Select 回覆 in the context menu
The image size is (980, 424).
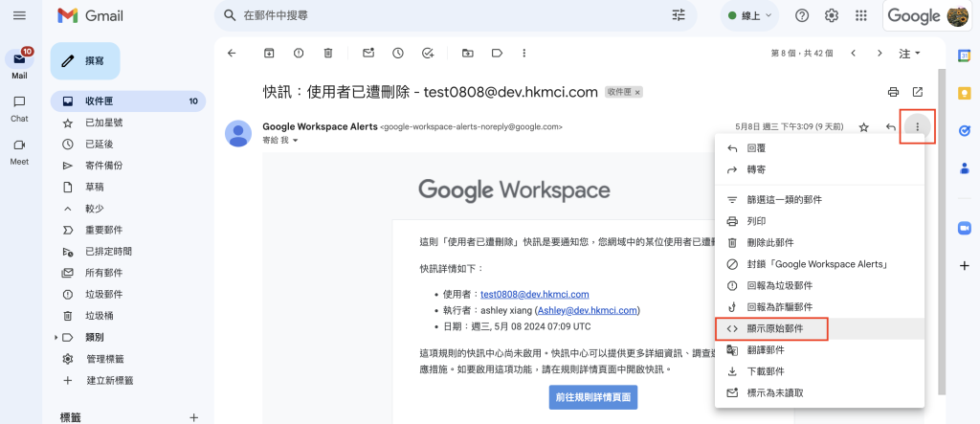[x=819, y=148]
